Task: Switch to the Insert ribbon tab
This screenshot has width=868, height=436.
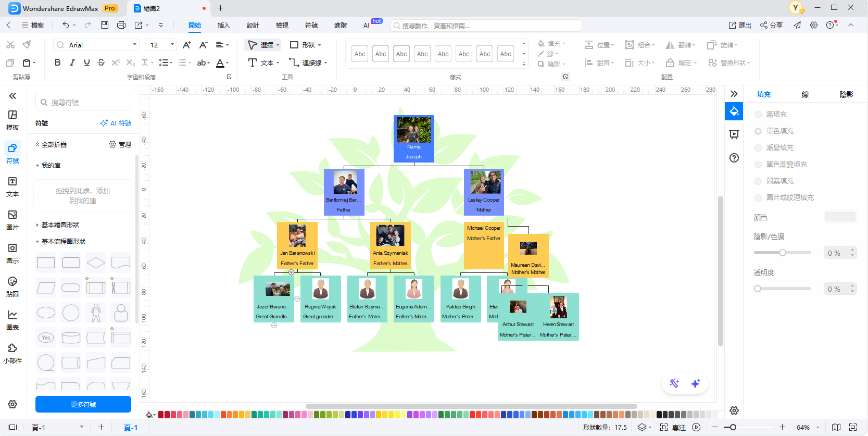Action: tap(223, 26)
